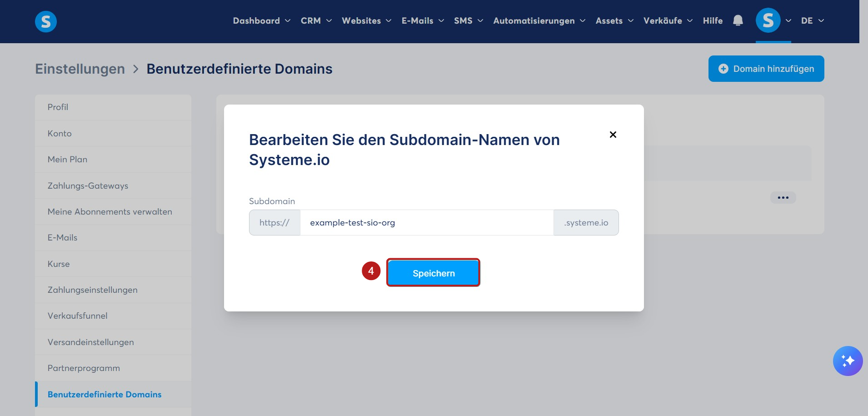Expand the Dashboard dropdown menu
Image resolution: width=868 pixels, height=416 pixels.
(x=262, y=20)
